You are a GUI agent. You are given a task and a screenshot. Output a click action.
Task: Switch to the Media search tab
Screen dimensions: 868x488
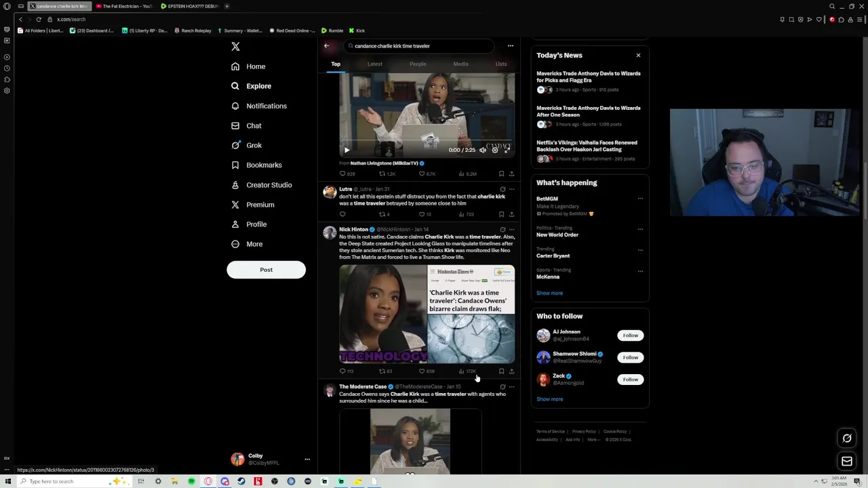click(x=460, y=64)
